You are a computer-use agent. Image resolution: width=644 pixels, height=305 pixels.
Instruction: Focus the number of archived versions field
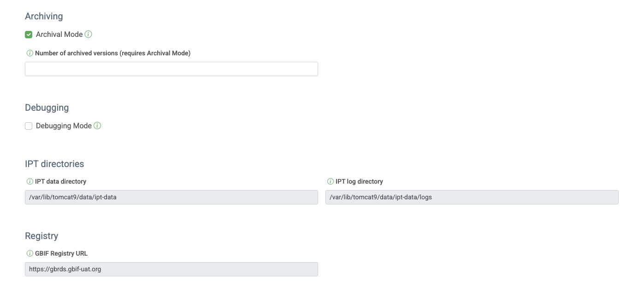click(171, 69)
